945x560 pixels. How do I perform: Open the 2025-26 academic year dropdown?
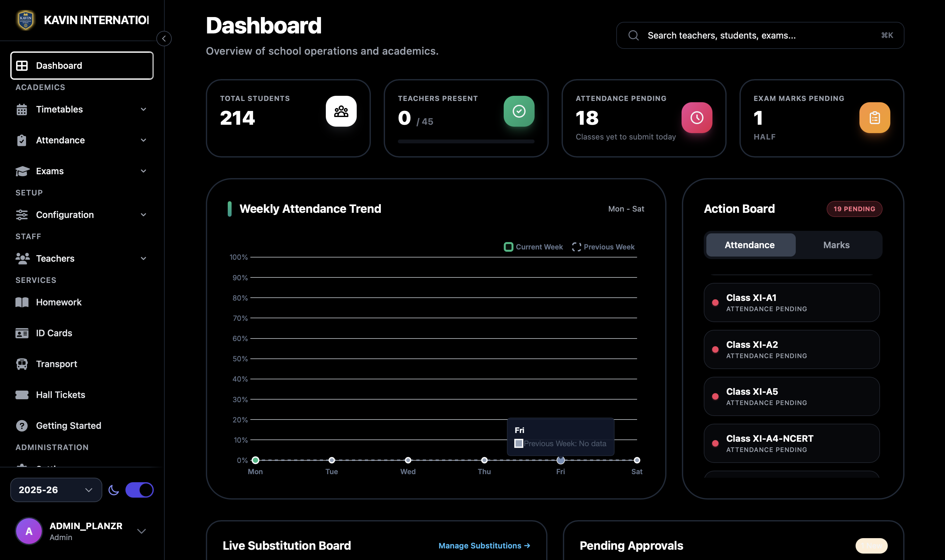(56, 490)
